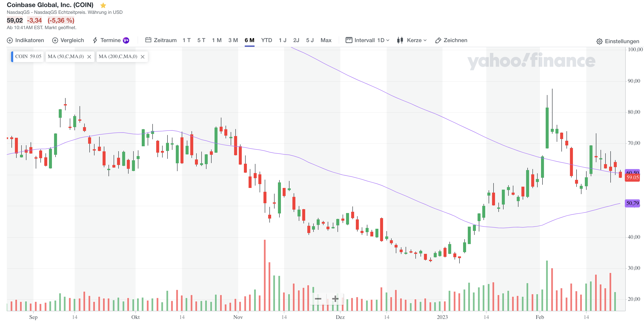The width and height of the screenshot is (644, 324).
Task: Open Einstellungen via the gear icon
Action: [x=599, y=41]
